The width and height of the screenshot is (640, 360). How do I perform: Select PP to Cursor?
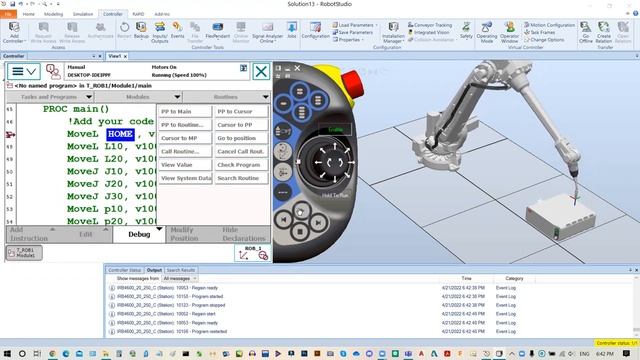[242, 111]
